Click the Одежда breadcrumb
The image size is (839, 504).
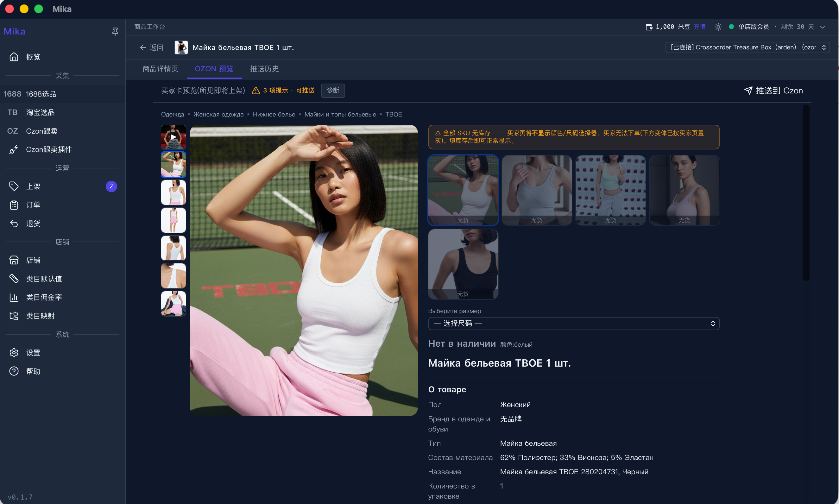point(173,115)
